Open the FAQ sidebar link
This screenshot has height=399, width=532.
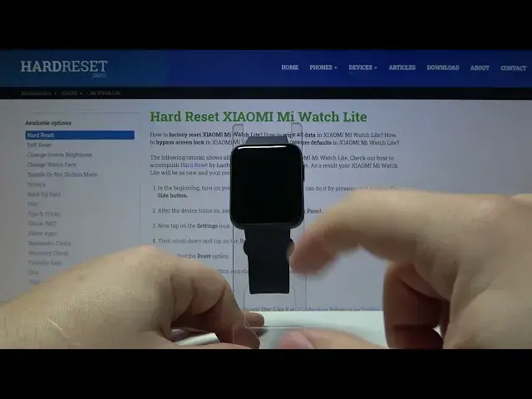(32, 204)
